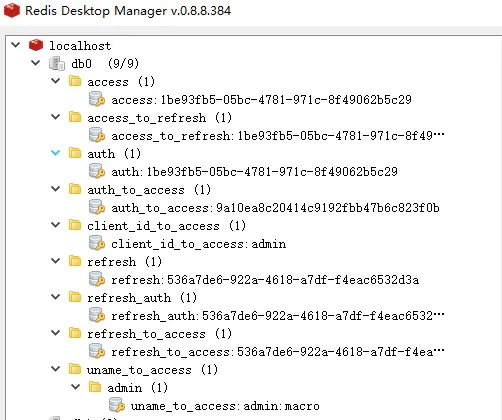Collapse the localhost connection node
The width and height of the screenshot is (502, 420).
[16, 45]
